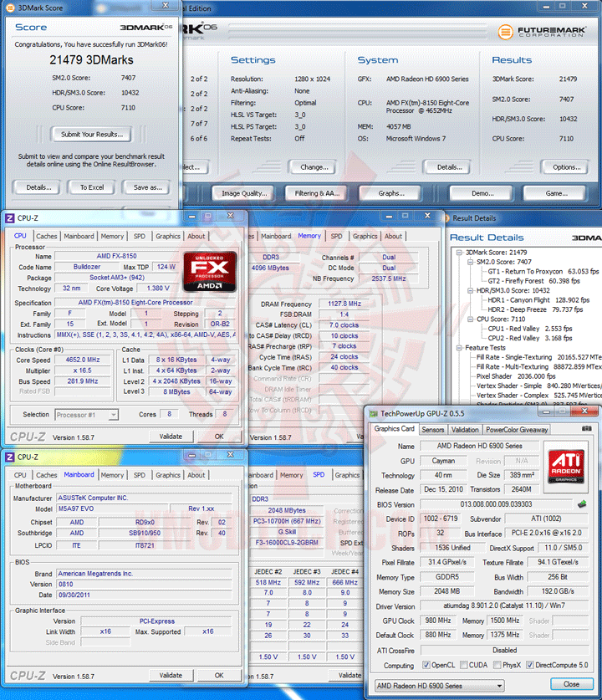Click the To Excel button
Viewport: 602px width, 700px height.
coord(92,187)
